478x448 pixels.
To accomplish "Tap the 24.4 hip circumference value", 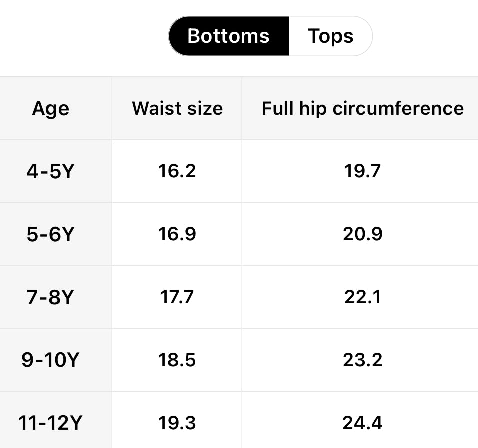I will click(x=362, y=423).
